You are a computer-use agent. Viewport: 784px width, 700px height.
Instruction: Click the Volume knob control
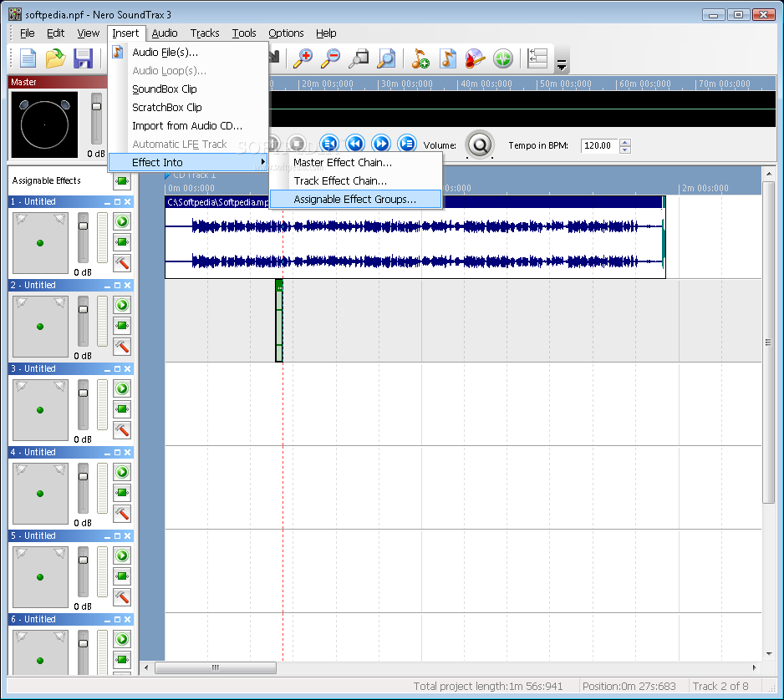coord(480,145)
